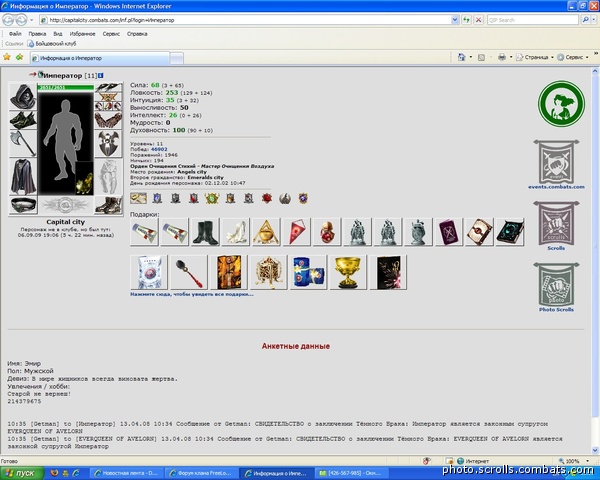This screenshot has width=600, height=480.
Task: Click the belt equipment slot
Action: click(x=23, y=206)
